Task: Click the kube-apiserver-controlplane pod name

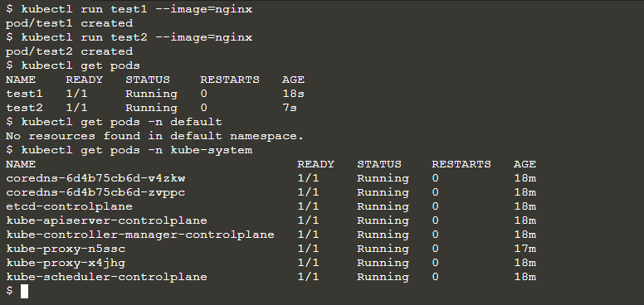Action: 106,220
